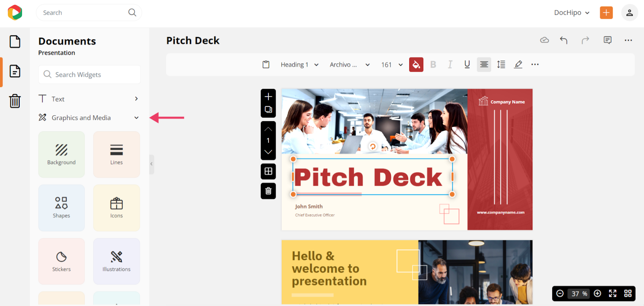
Task: Click the search magnifier icon in top bar
Action: click(132, 12)
